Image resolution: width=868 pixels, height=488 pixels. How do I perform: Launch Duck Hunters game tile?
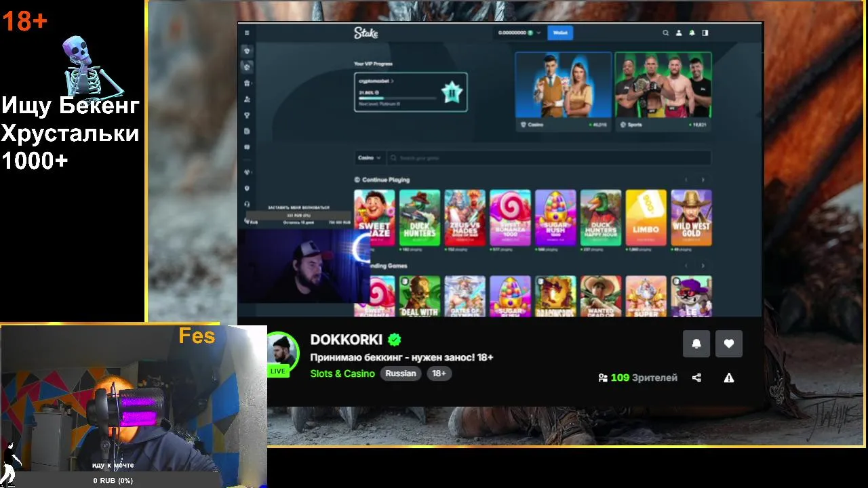pyautogui.click(x=420, y=218)
